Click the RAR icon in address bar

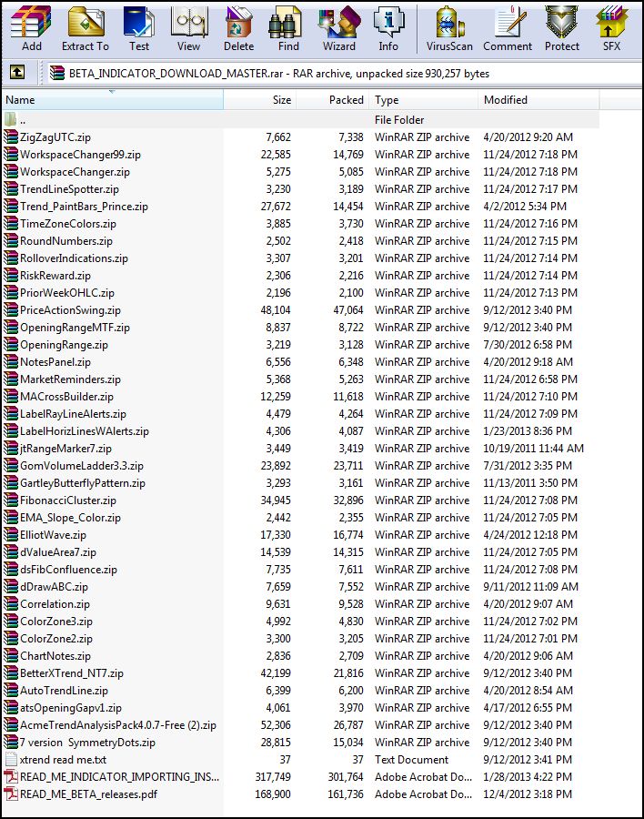(57, 73)
